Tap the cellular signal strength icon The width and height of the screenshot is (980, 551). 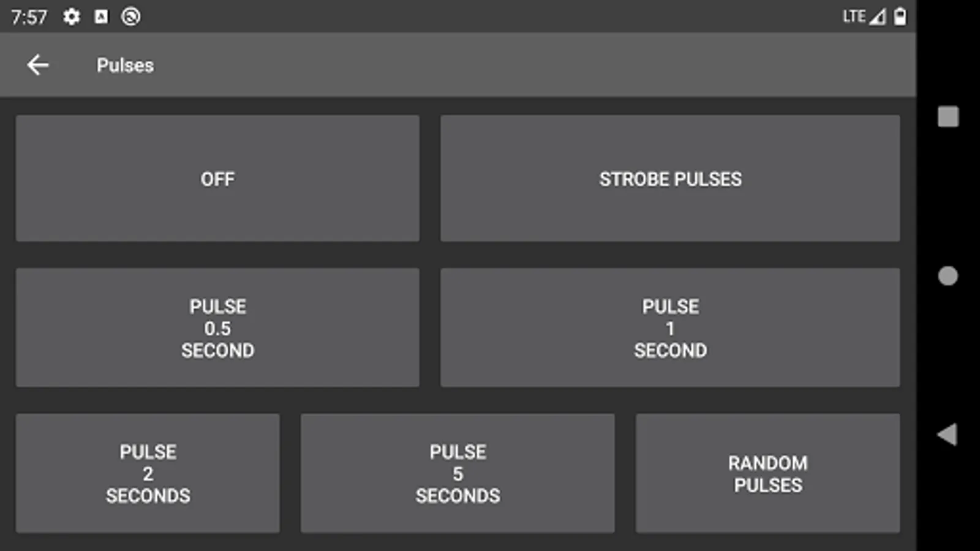coord(878,17)
